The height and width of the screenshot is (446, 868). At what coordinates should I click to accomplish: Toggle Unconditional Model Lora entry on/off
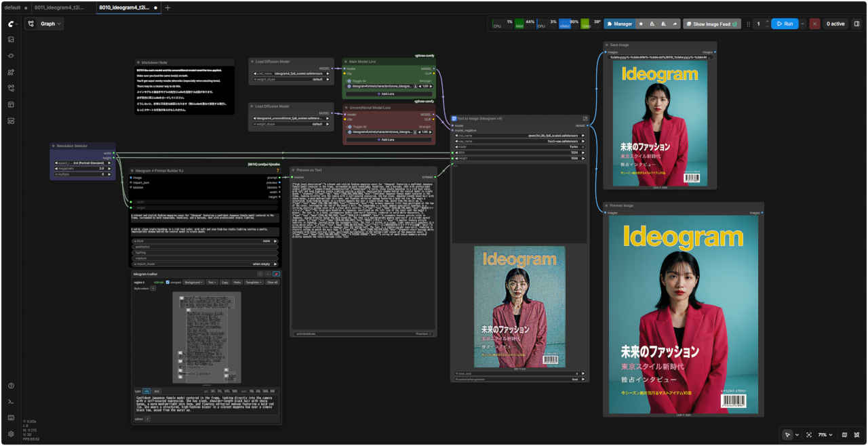[349, 131]
